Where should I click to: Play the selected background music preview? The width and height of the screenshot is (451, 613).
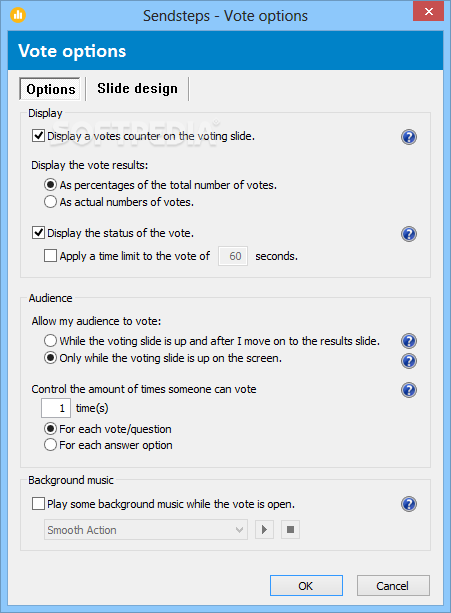click(265, 530)
